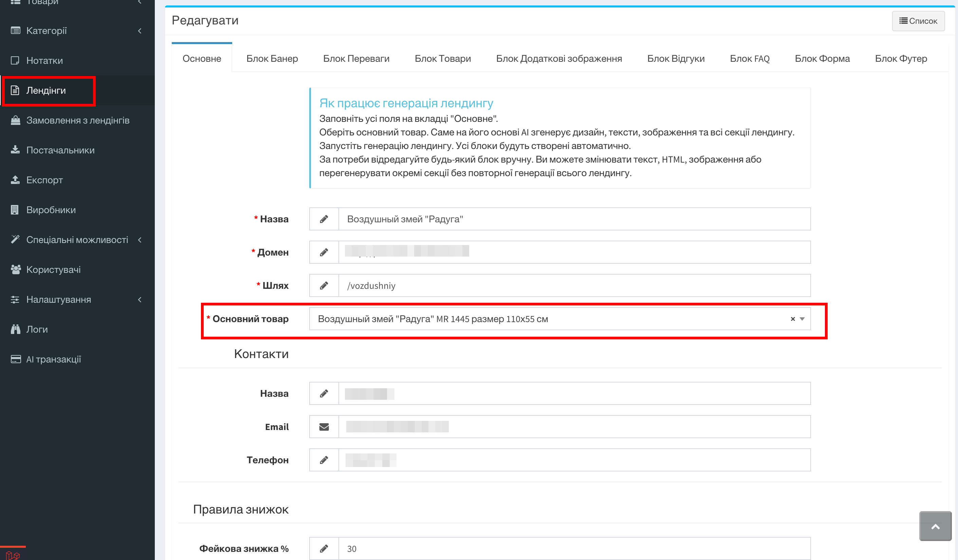Expand the Налаштування submenu chevron
This screenshot has height=560, width=958.
click(140, 300)
